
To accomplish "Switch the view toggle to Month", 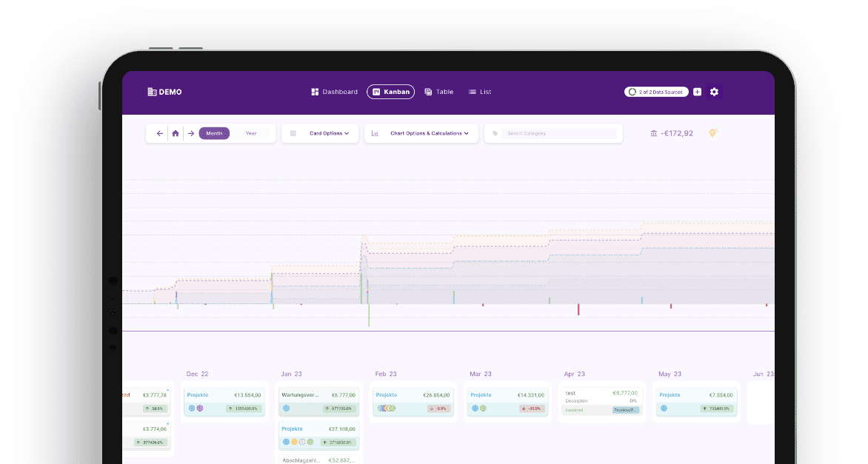I will click(x=214, y=133).
